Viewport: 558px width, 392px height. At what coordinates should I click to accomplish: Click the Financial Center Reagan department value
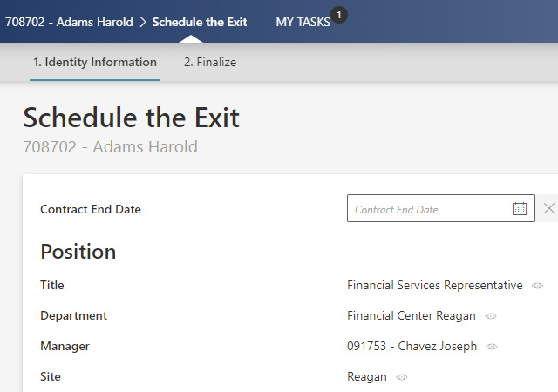point(411,316)
